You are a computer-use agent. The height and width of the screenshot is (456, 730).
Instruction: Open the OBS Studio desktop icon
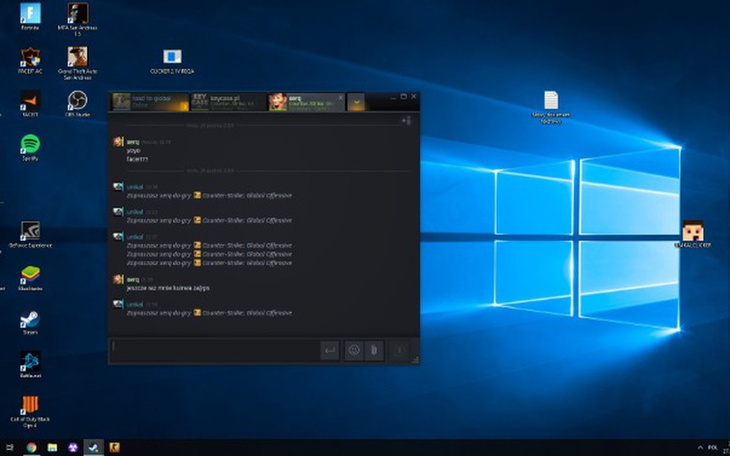77,102
